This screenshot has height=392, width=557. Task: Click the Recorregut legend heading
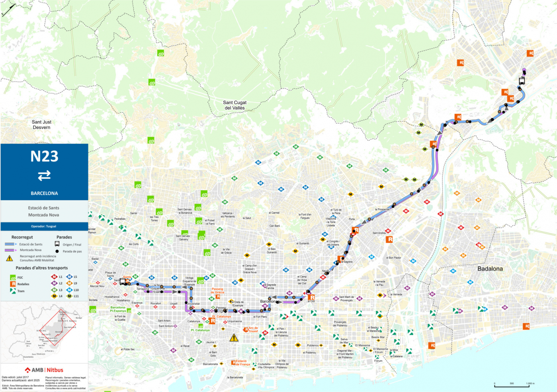(22, 237)
